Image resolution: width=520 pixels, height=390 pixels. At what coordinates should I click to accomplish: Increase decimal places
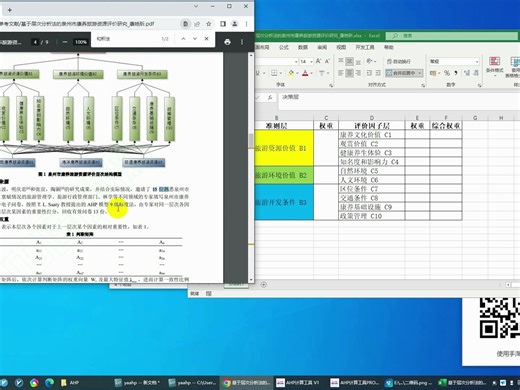point(467,73)
